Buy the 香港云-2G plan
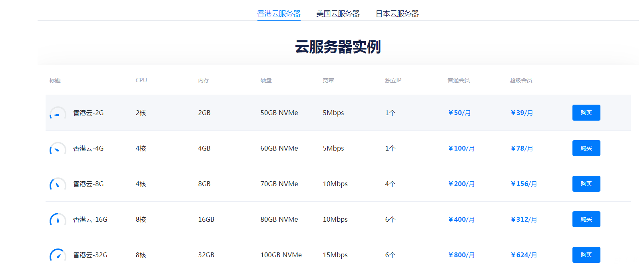The width and height of the screenshot is (644, 268). [x=586, y=113]
